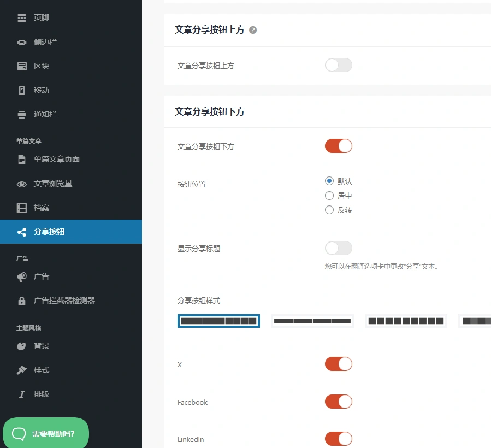Click the 移动 mobile device icon
Viewport: 491px width, 448px height.
pos(21,90)
